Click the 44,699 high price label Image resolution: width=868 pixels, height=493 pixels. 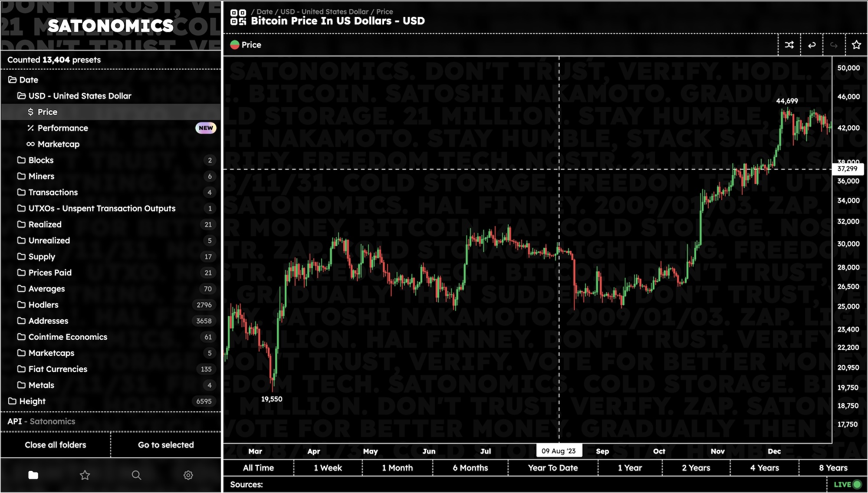pyautogui.click(x=787, y=101)
